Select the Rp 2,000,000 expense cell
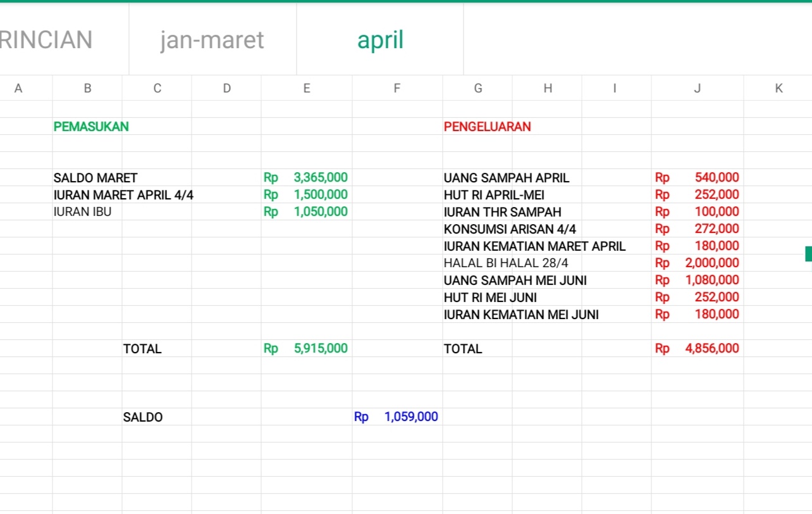 [697, 263]
